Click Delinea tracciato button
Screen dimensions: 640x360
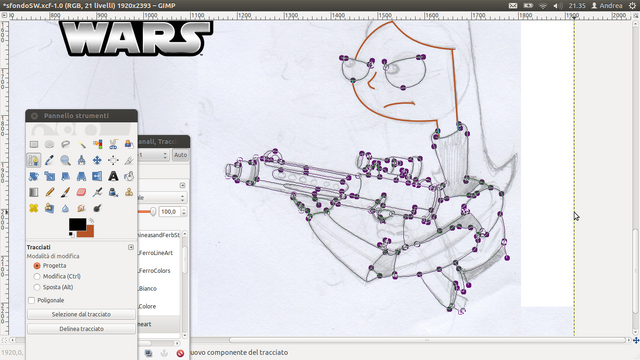[x=81, y=329]
